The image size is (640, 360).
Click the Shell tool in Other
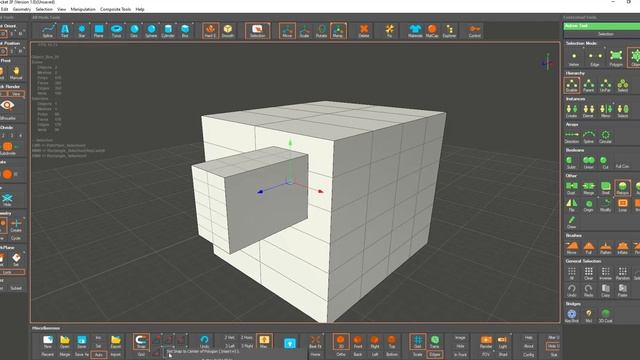pos(606,188)
